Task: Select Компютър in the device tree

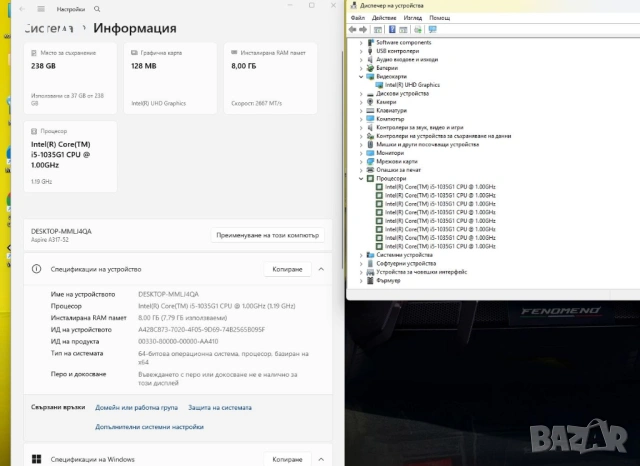Action: coord(390,119)
